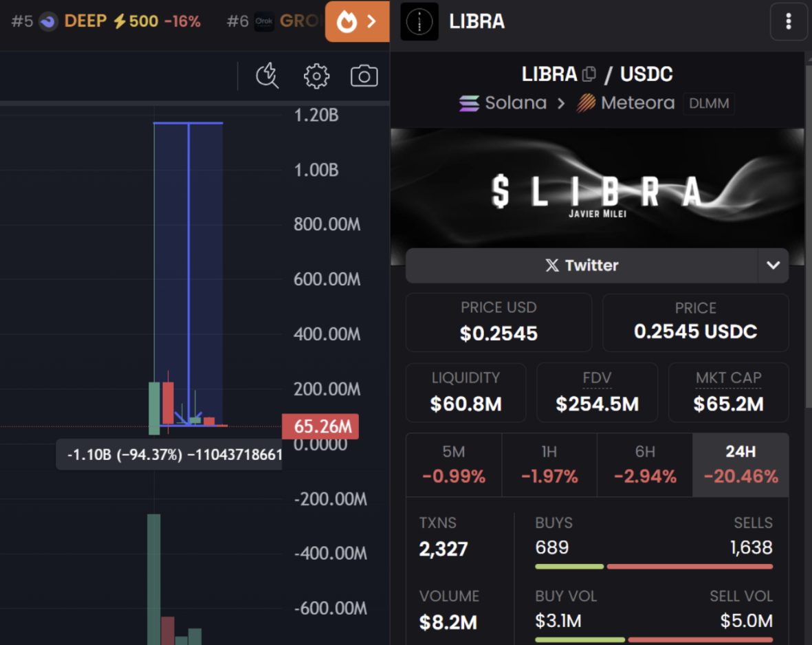Screen dimensions: 812x645
Task: Select the DEEP token ticker icon
Action: [x=48, y=22]
